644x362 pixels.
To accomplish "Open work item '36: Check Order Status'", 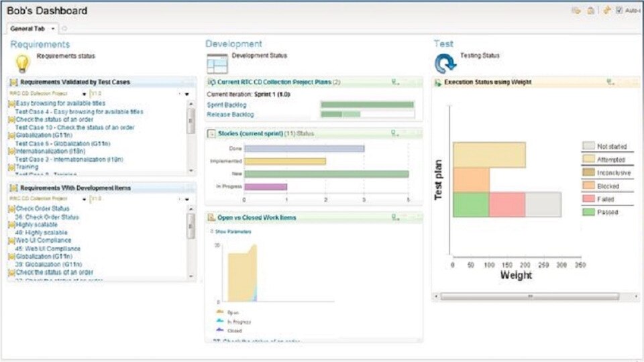I will click(x=47, y=217).
